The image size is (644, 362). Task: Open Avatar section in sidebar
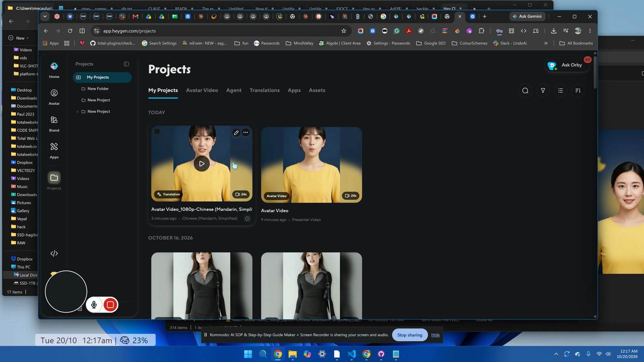point(54,97)
